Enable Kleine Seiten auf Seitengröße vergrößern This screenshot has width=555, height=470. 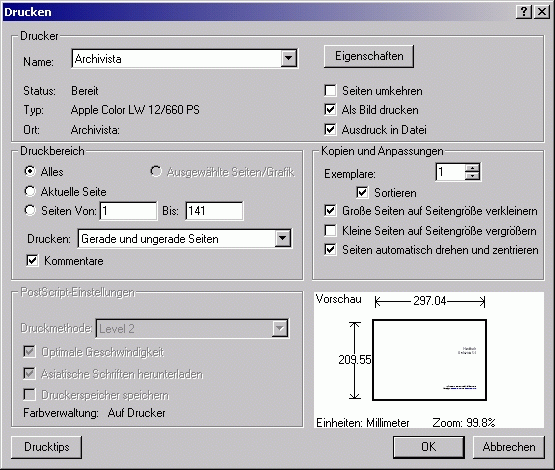pyautogui.click(x=330, y=231)
